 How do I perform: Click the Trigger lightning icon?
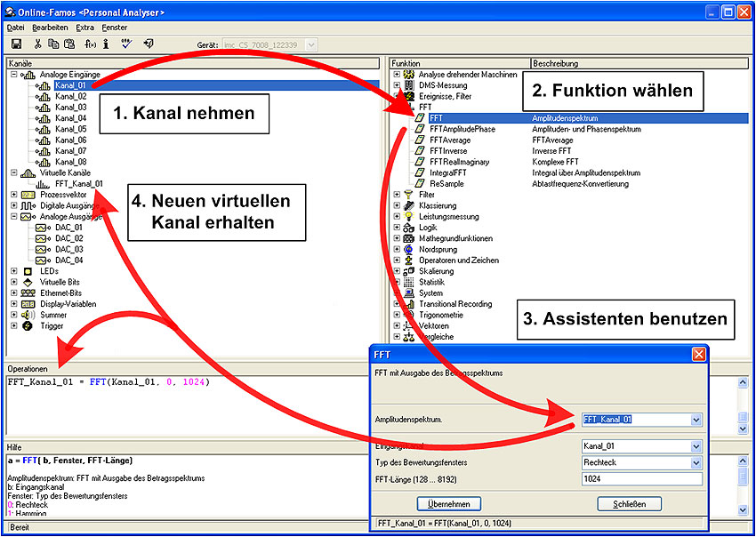point(27,325)
